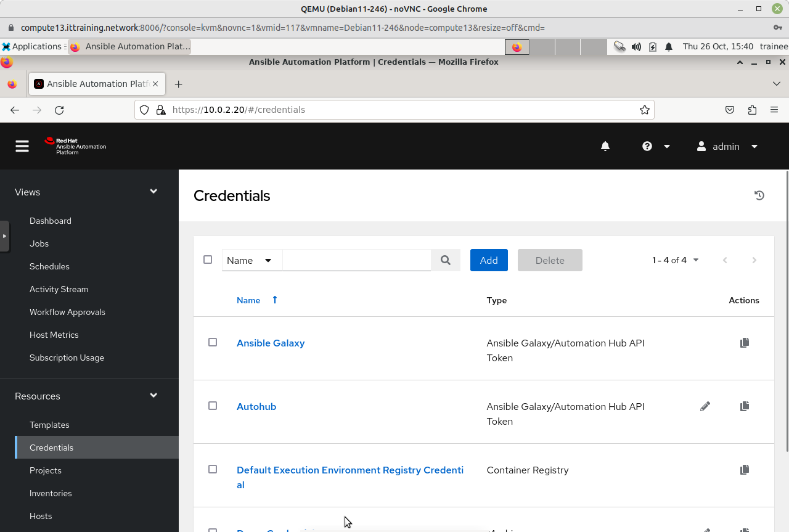Viewport: 789px width, 532px height.
Task: Click the volume icon in system tray
Action: tap(636, 47)
